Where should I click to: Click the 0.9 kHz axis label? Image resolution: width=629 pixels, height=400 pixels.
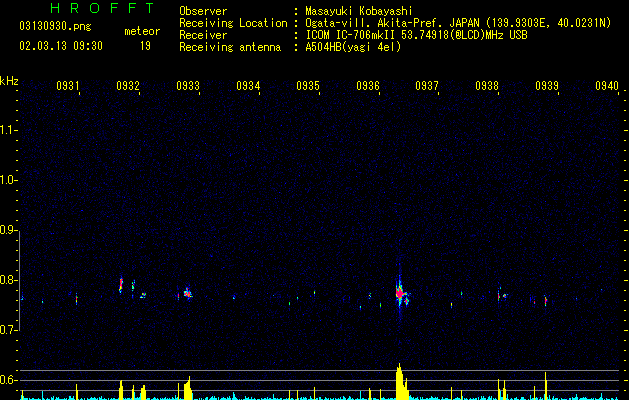tap(9, 230)
